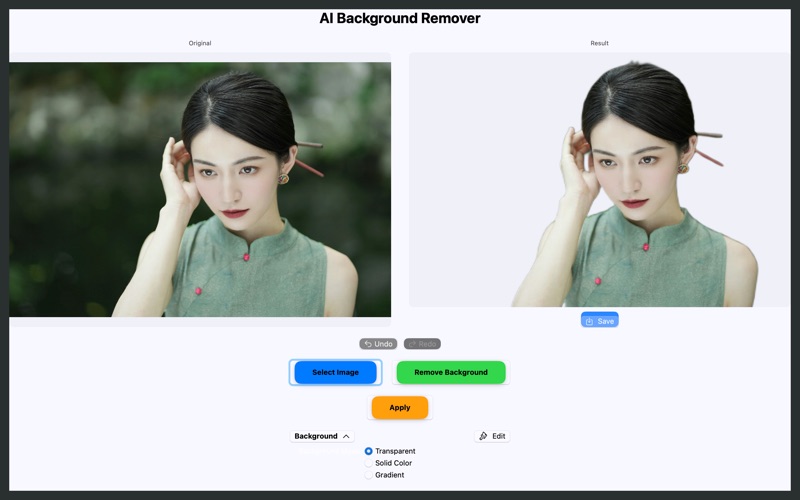The image size is (800, 500).
Task: Click the Background dropdown label
Action: 316,436
